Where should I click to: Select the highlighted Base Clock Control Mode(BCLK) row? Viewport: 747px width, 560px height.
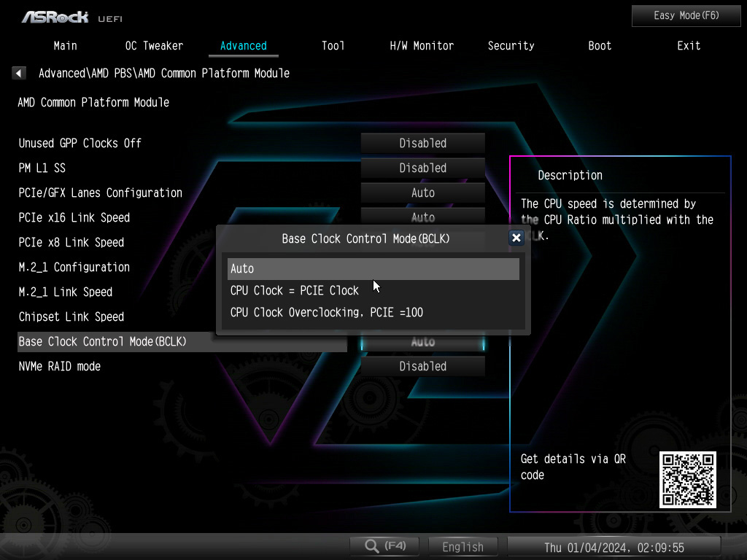182,342
